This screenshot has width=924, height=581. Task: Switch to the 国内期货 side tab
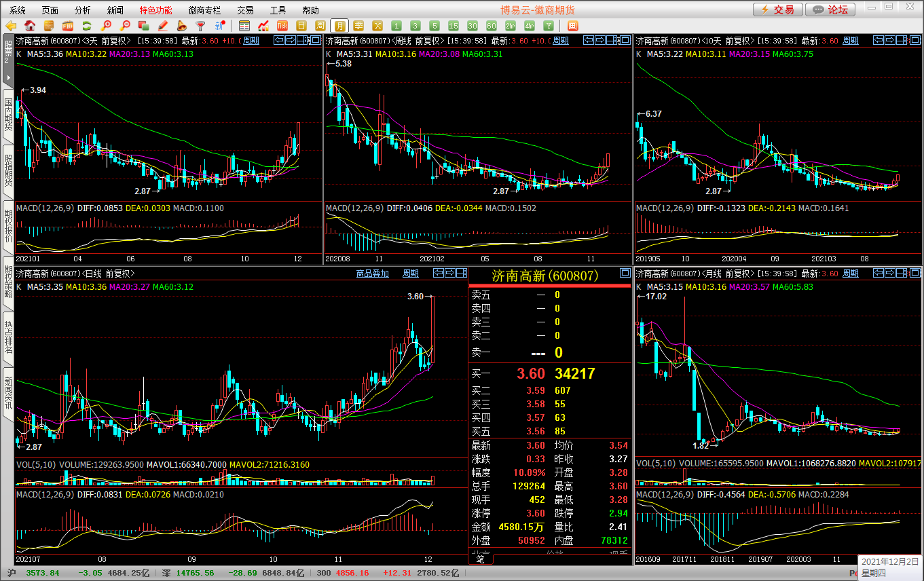pos(8,114)
